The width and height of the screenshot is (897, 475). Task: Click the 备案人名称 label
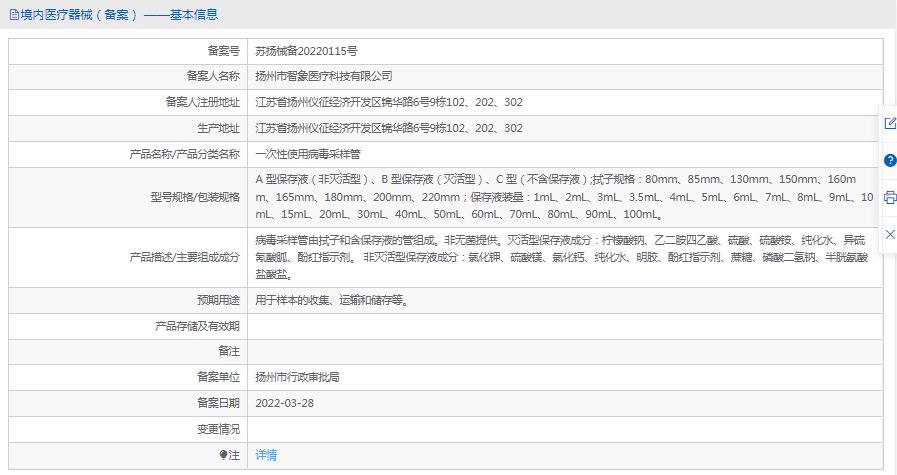213,76
